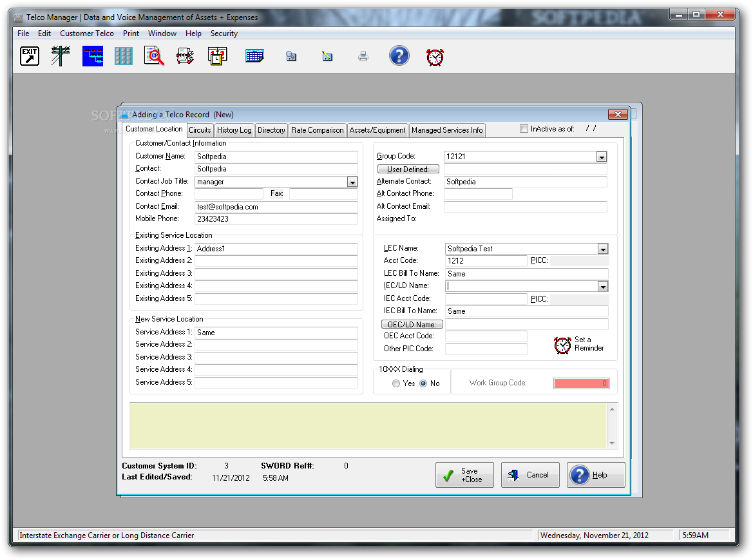Click the Fax input field

323,194
